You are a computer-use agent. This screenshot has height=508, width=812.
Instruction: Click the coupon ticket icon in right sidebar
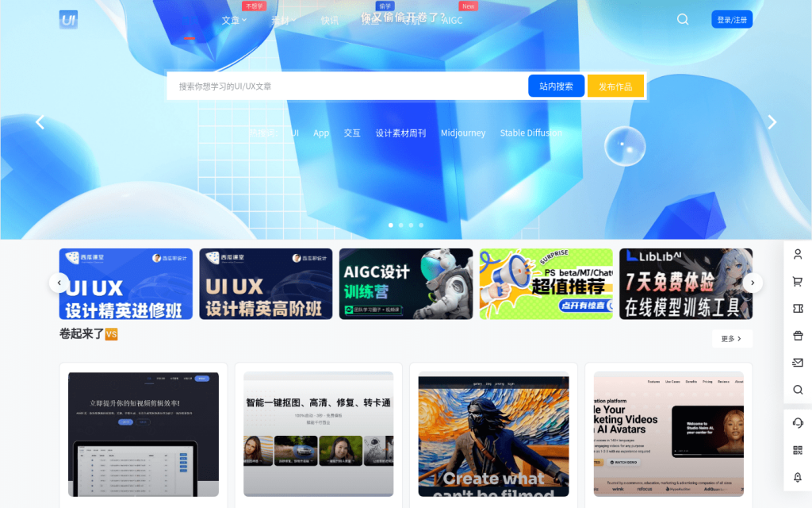click(798, 309)
